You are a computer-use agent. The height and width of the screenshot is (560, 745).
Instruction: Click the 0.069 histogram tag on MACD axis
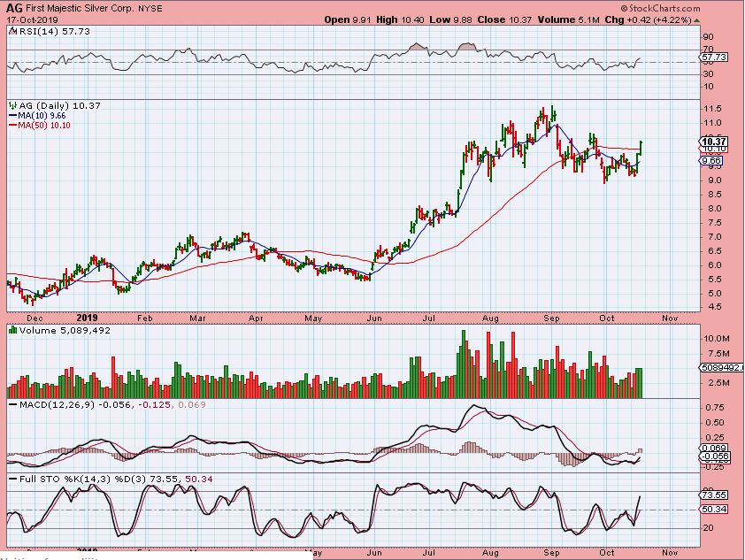coord(714,448)
